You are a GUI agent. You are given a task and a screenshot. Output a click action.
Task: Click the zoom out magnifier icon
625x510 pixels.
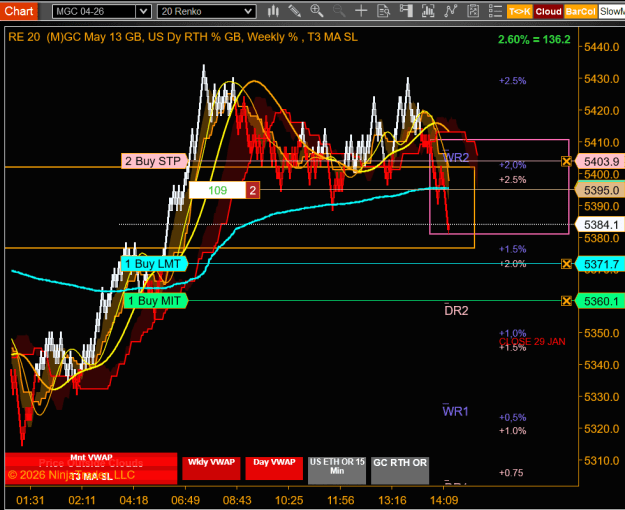(339, 11)
